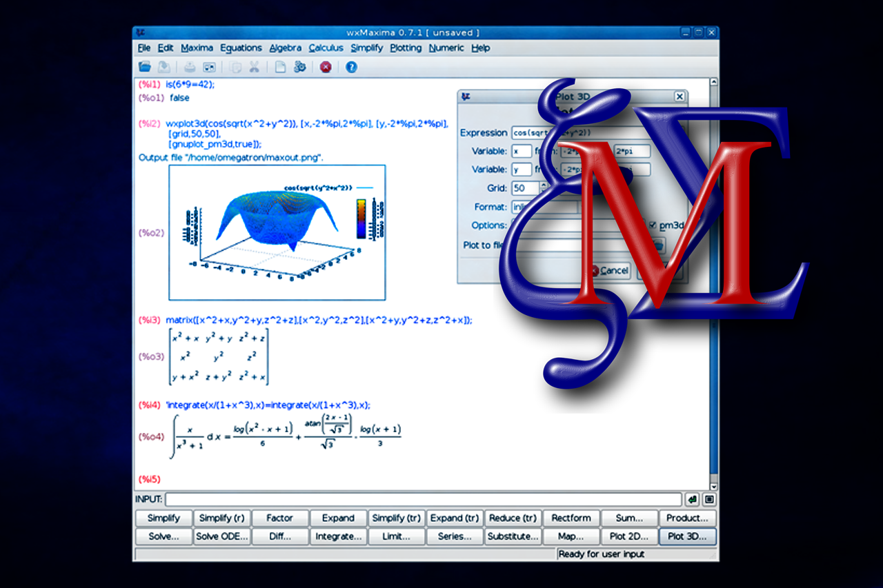This screenshot has height=588, width=883.
Task: Open the Edit menu
Action: (x=166, y=48)
